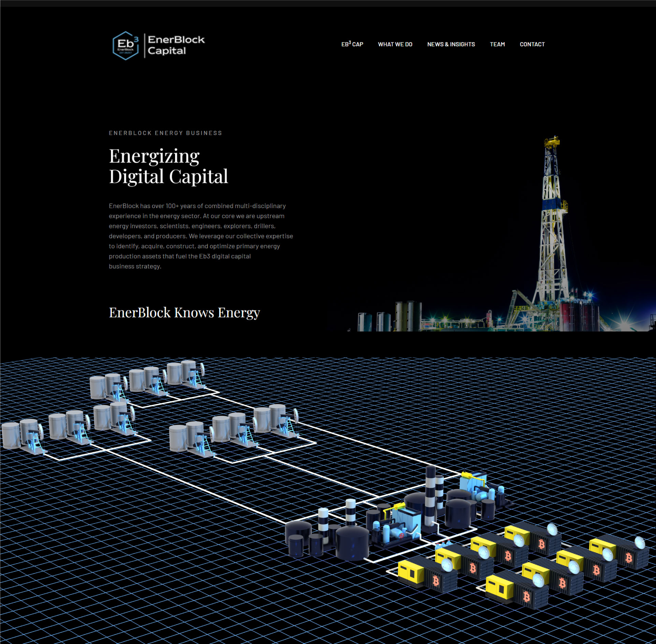Click the Eb3 hexagon logo icon
This screenshot has height=644, width=656.
point(126,45)
